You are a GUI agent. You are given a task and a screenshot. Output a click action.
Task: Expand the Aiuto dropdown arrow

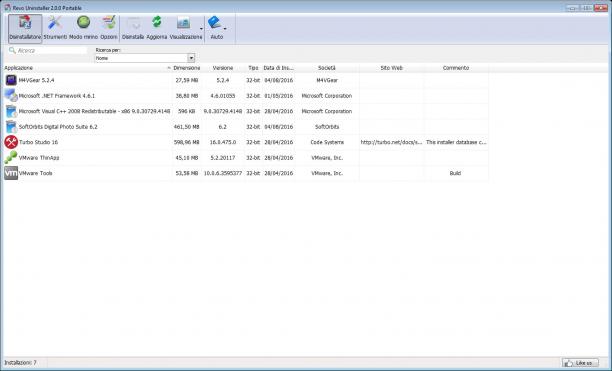225,28
